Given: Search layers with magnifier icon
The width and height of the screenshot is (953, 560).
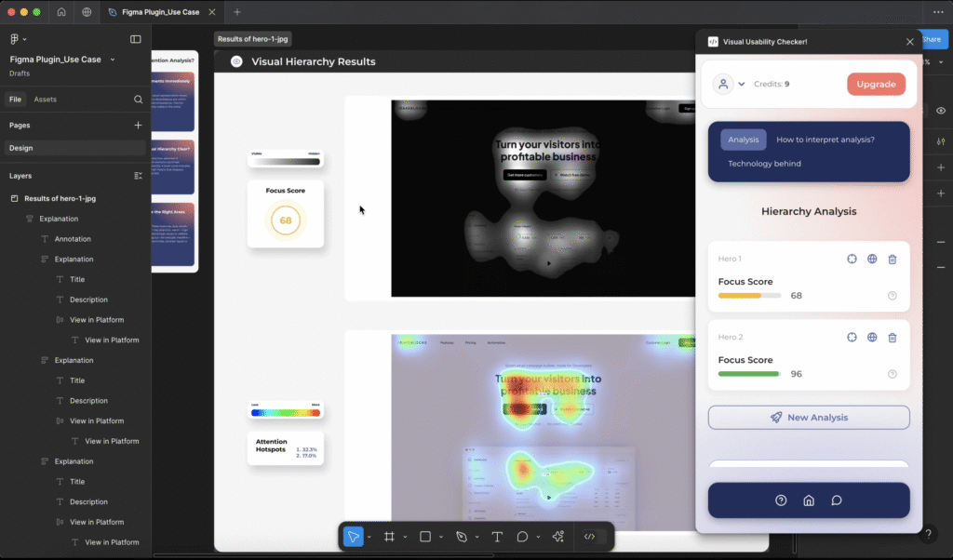Looking at the screenshot, I should tap(138, 99).
